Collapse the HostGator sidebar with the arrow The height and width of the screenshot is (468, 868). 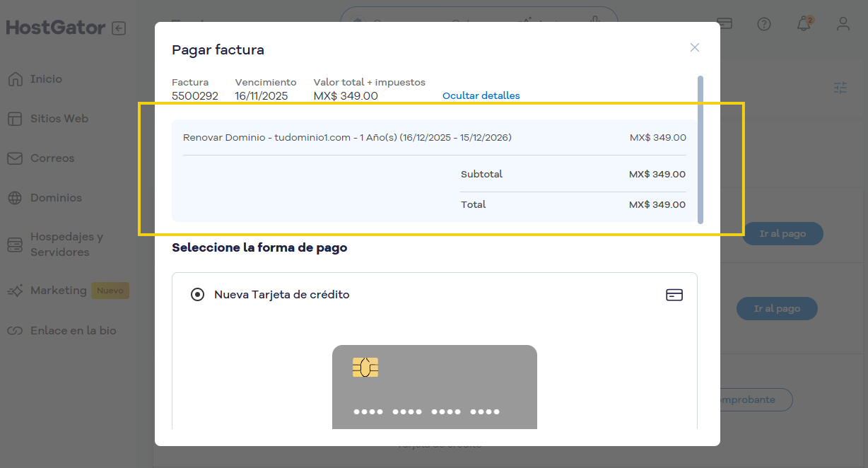[119, 27]
